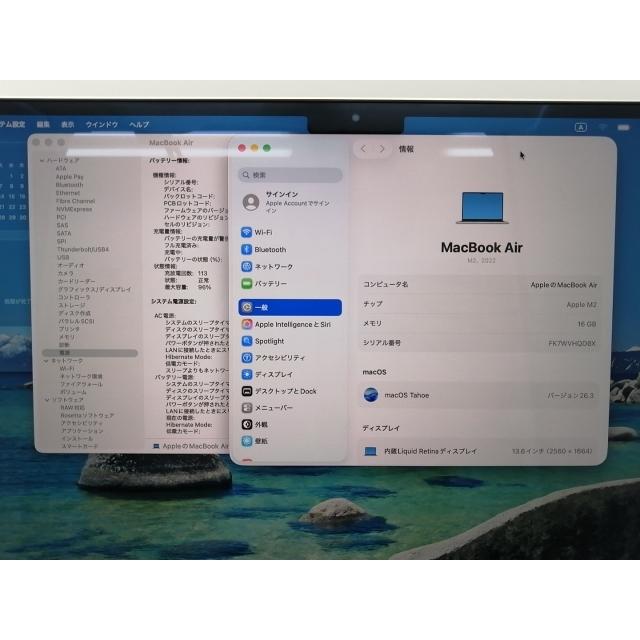
Task: Select USB in the hardware tree
Action: [63, 257]
